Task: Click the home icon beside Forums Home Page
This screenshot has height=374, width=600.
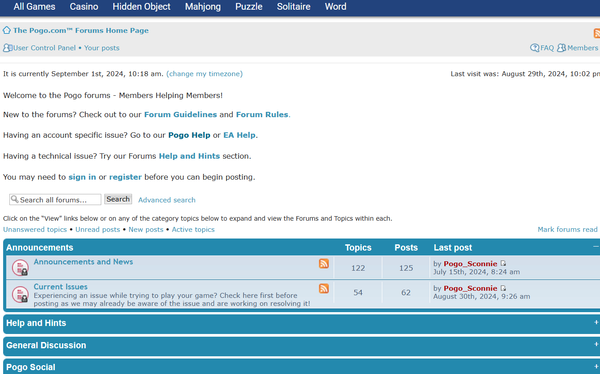Action: [x=7, y=30]
